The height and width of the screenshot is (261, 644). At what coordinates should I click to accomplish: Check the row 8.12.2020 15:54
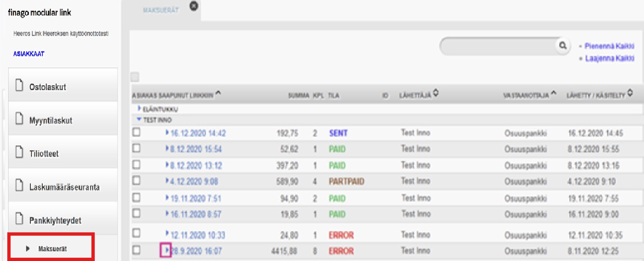[136, 148]
